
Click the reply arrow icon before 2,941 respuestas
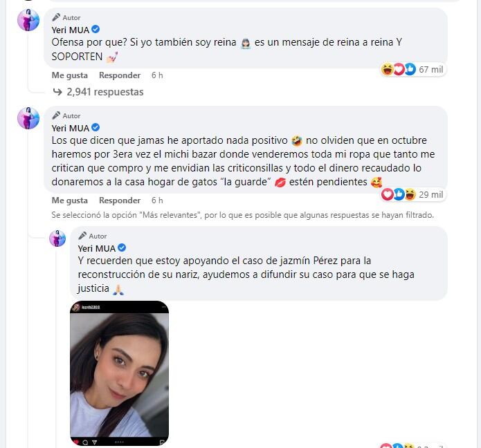(57, 92)
